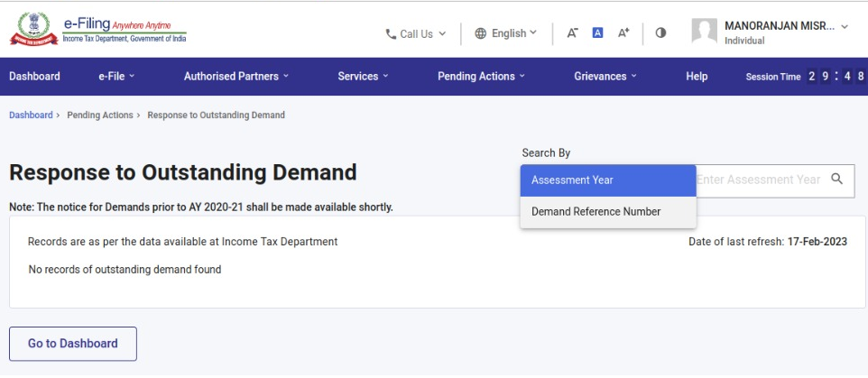Open the e-File menu

point(116,77)
